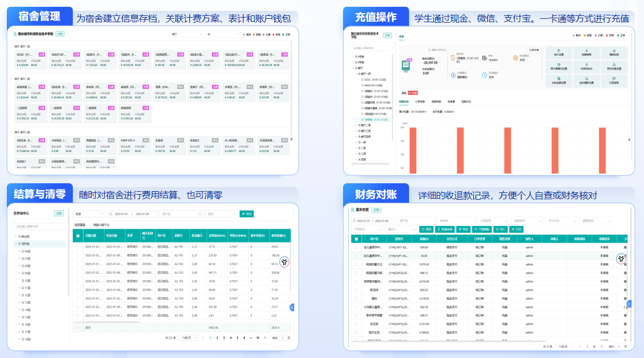
Task: Open the 类型 dropdown in settlement panel
Action: click(221, 214)
